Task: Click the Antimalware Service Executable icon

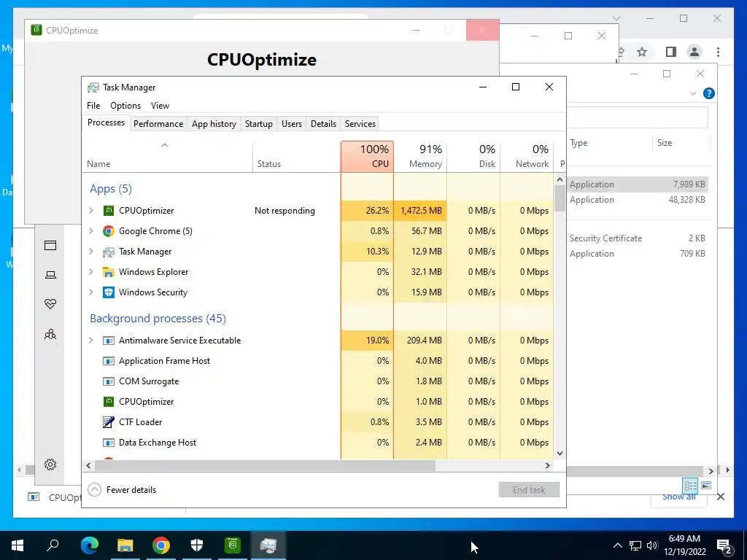Action: click(109, 341)
